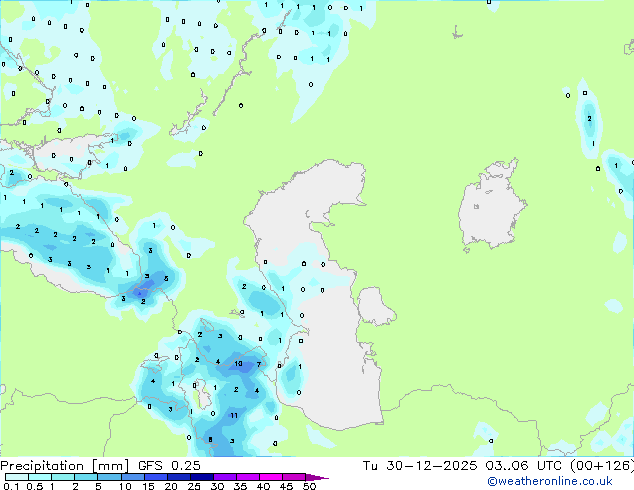Click the forecast date 'Tu 30-12-2025 03..06 UTC' text
634x490 pixels.
click(x=463, y=466)
